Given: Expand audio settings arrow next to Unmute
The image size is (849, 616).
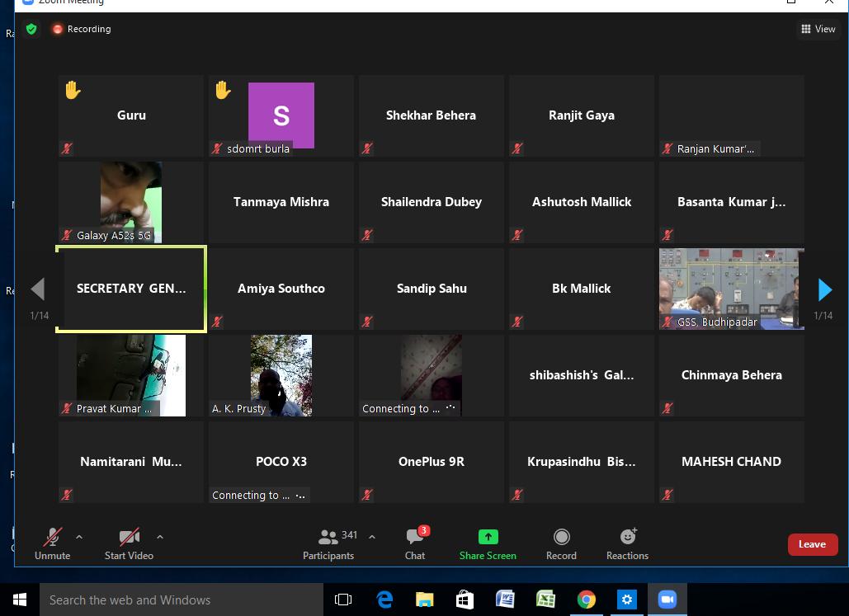Looking at the screenshot, I should 79,537.
